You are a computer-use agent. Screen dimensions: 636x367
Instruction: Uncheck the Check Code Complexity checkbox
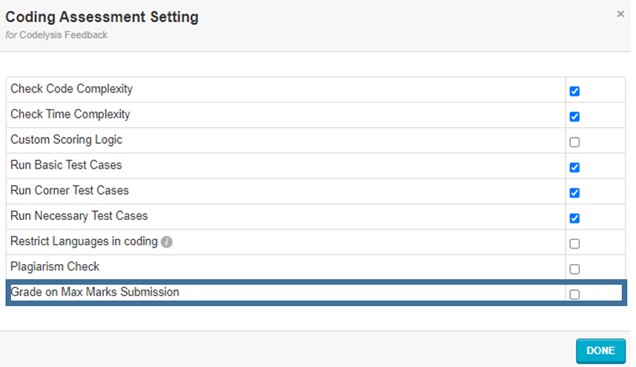pyautogui.click(x=574, y=91)
